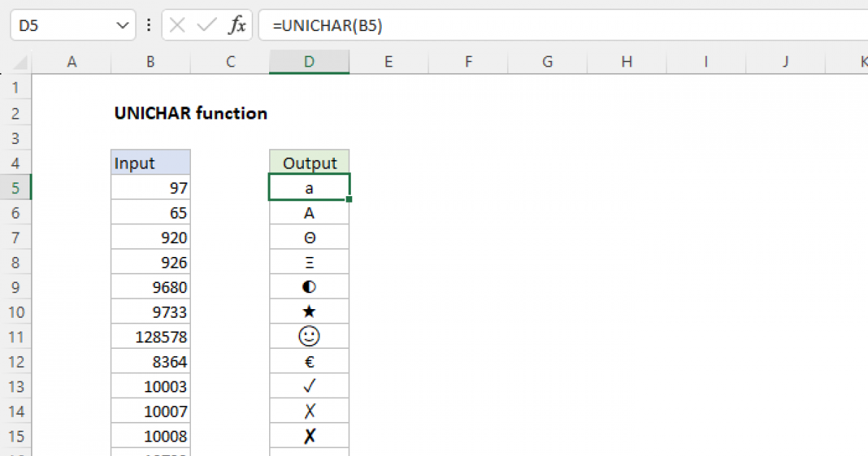
Task: Click the Output header cell
Action: click(x=309, y=162)
